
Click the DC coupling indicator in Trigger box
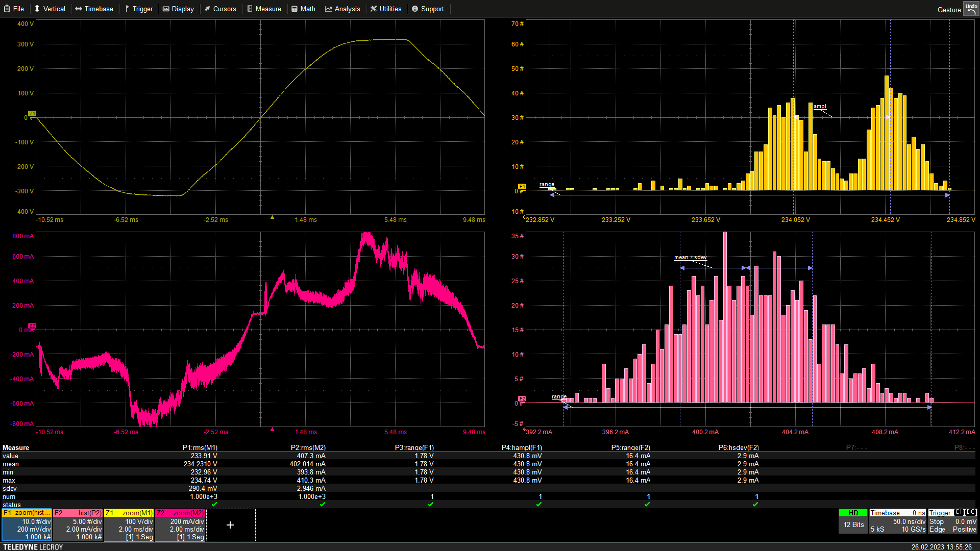(970, 513)
